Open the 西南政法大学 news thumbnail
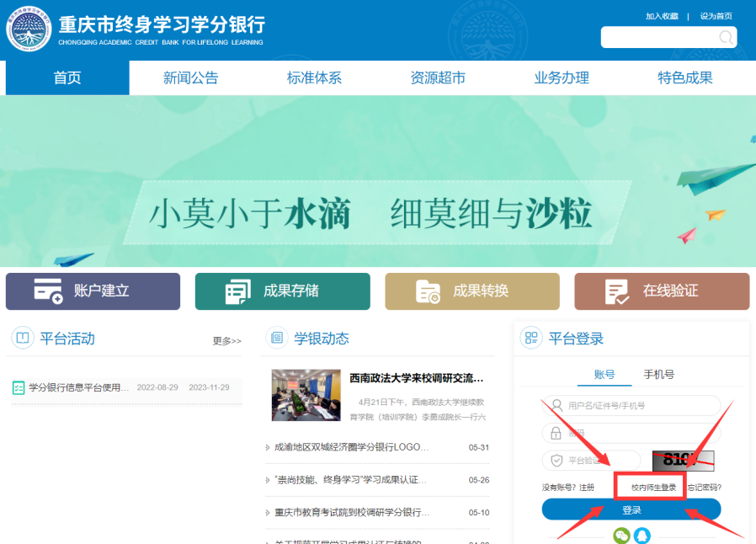 pos(306,395)
